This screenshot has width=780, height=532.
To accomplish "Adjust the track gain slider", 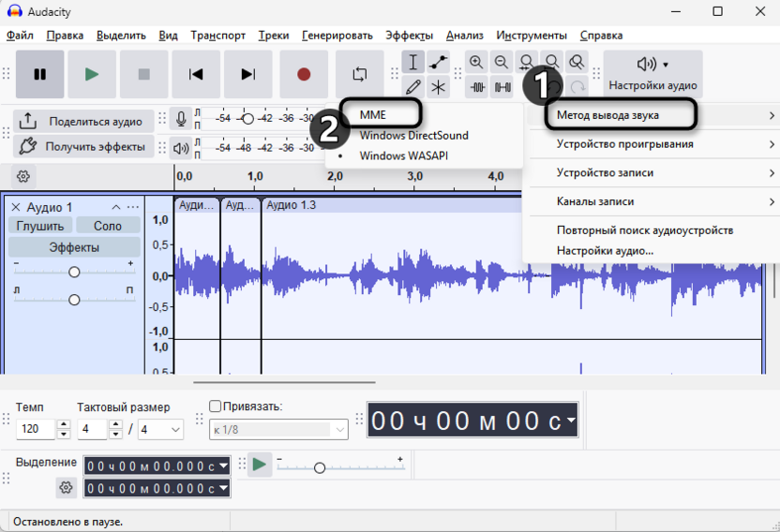I will [x=74, y=272].
